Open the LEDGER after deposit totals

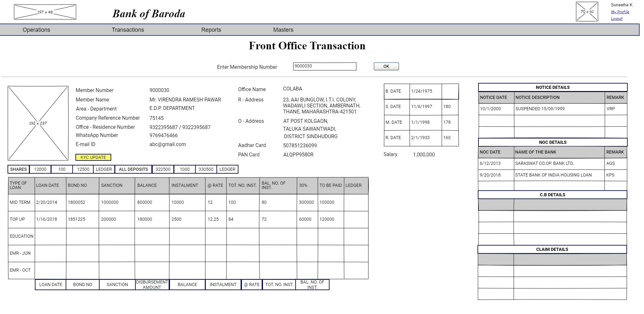(227, 169)
